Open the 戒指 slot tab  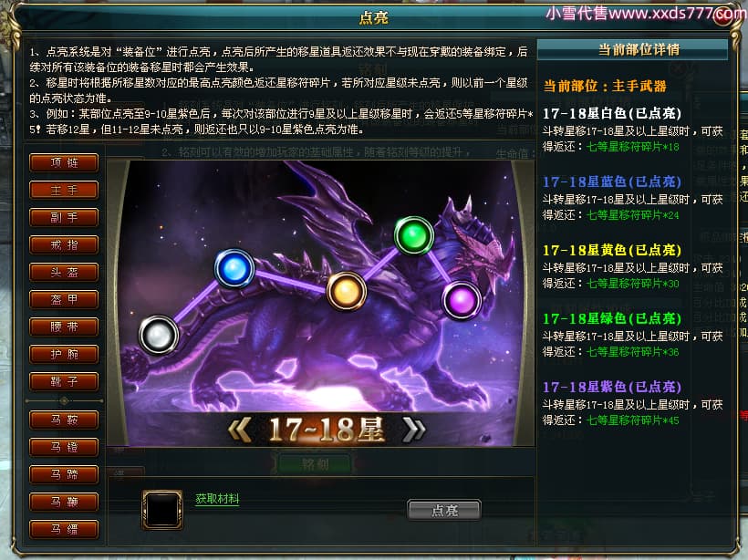(64, 244)
